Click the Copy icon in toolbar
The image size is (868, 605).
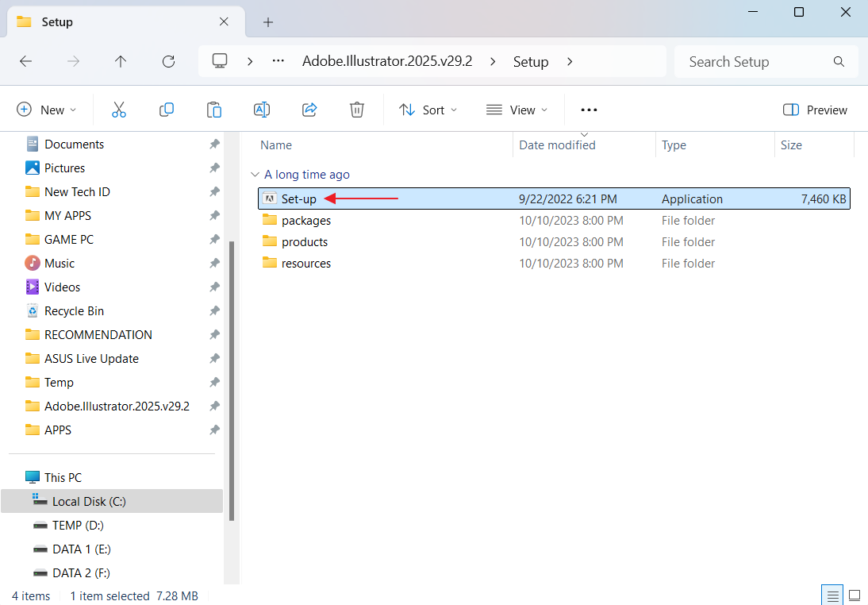(x=167, y=110)
